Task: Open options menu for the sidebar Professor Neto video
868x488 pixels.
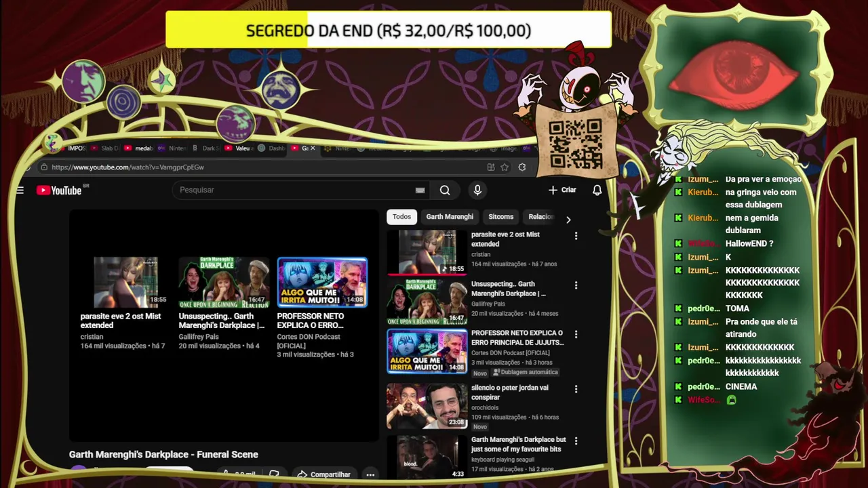Action: (576, 334)
